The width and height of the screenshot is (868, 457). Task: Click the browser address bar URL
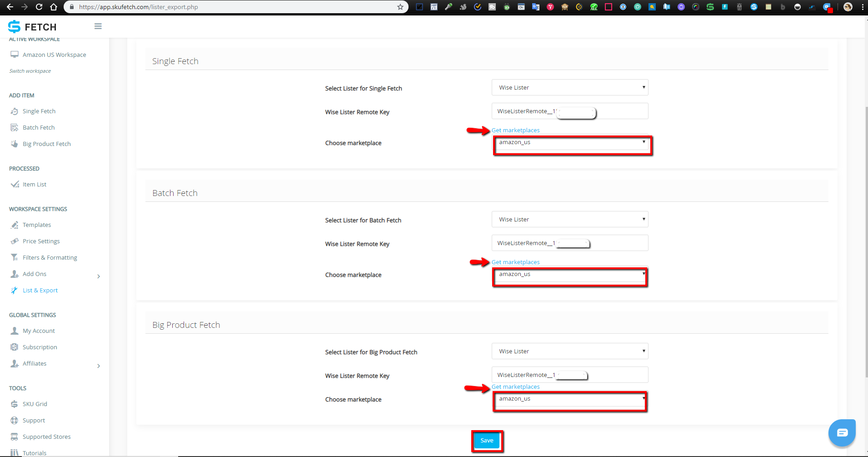pyautogui.click(x=139, y=7)
